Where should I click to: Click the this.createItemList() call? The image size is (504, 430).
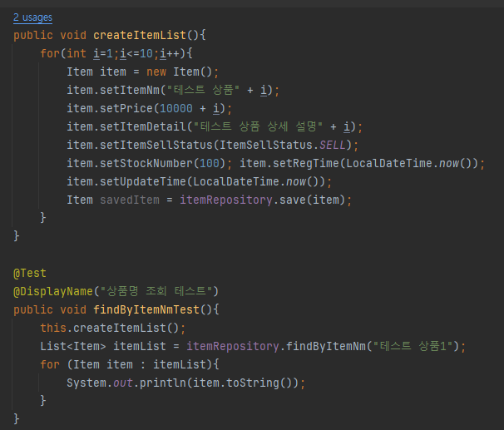(109, 329)
